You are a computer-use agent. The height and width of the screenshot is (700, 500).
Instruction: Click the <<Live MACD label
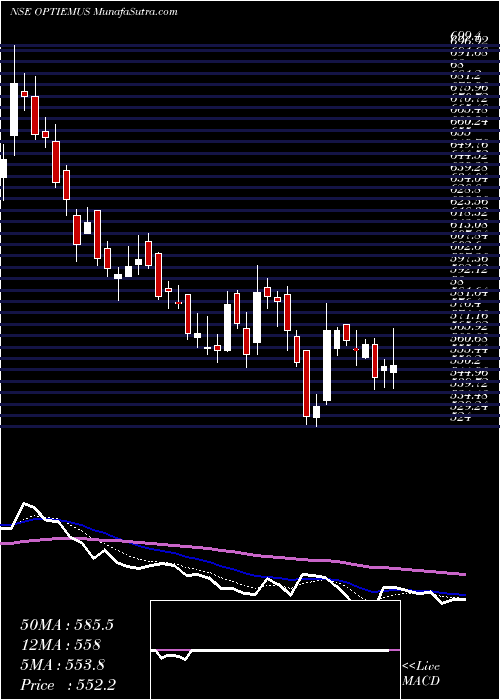click(421, 674)
